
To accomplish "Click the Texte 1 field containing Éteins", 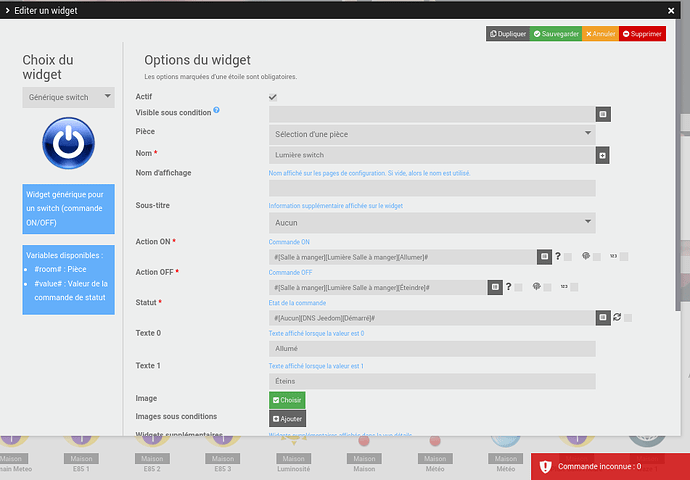I will [432, 381].
